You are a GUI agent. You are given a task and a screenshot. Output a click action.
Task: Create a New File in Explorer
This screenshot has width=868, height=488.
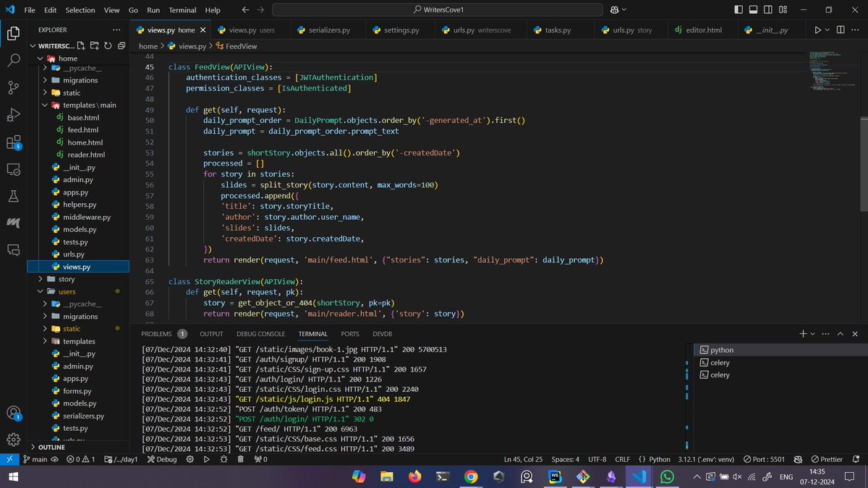click(x=81, y=46)
